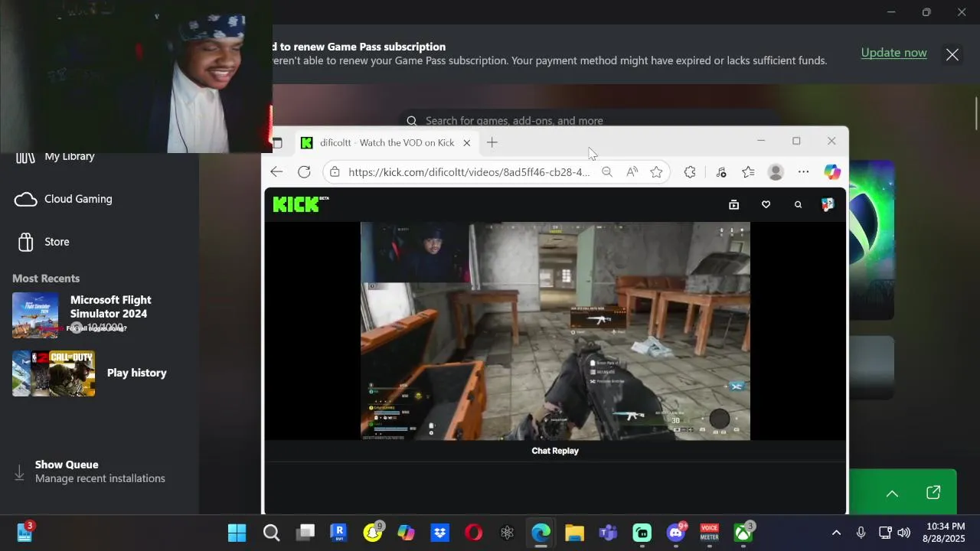Click Update now for Game Pass
Screen dimensions: 980x551
893,53
